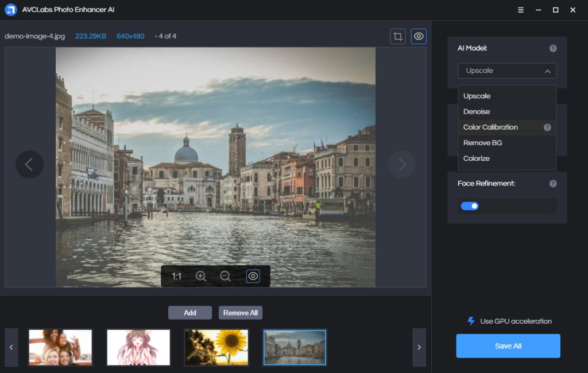Go to previous image with left arrow
The height and width of the screenshot is (373, 588).
[x=29, y=165]
